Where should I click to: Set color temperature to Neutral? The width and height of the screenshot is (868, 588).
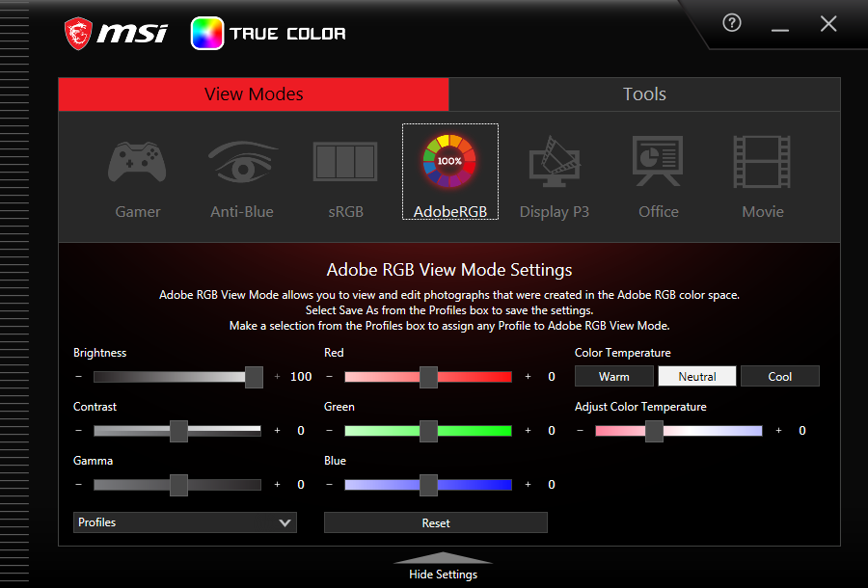(697, 376)
